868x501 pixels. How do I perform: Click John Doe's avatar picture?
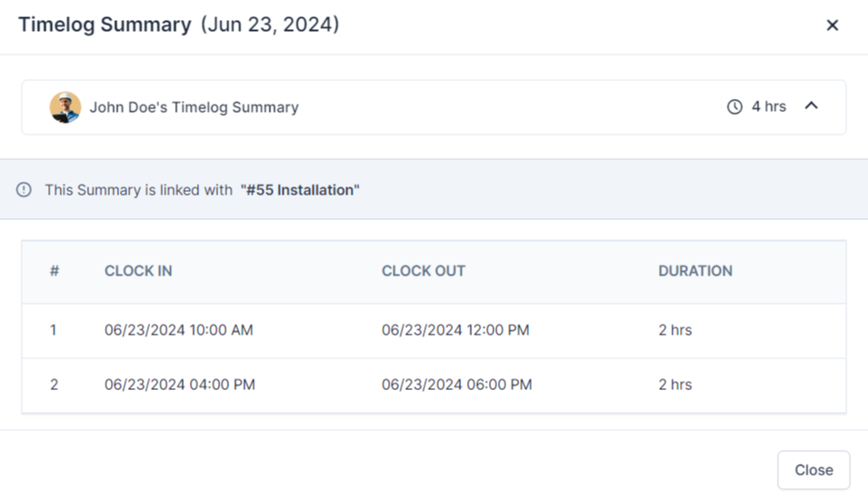point(65,107)
